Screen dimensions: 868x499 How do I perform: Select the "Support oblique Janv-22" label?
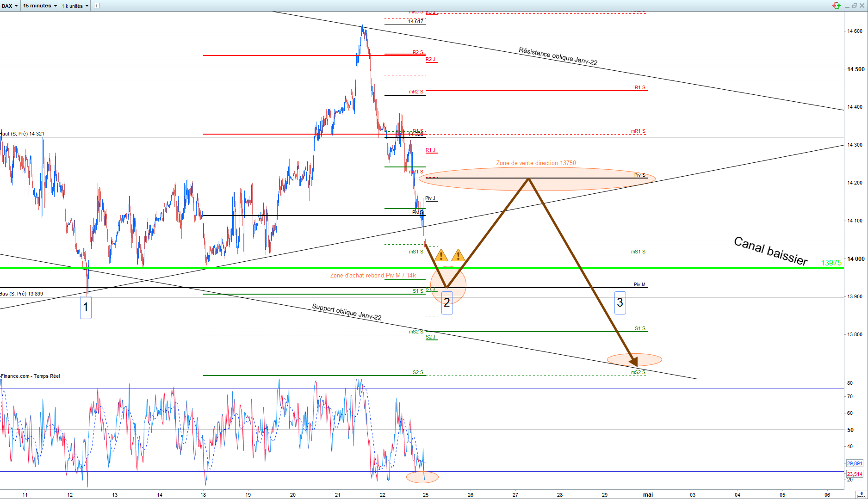click(347, 312)
